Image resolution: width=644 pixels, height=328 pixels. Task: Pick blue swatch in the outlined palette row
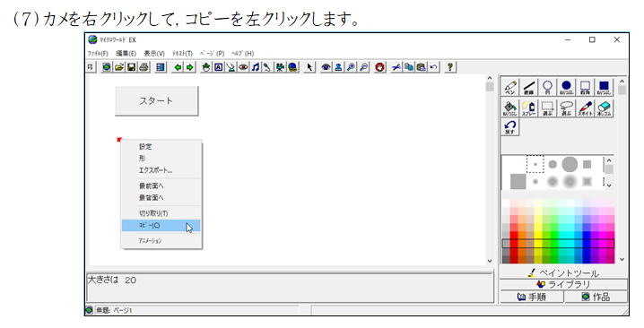[586, 244]
